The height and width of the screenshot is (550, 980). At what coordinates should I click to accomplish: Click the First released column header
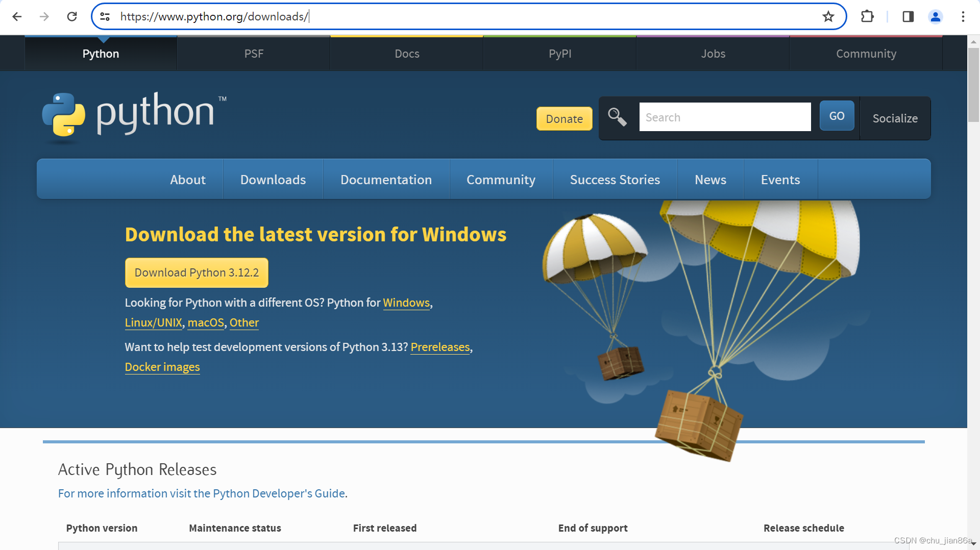pos(385,528)
